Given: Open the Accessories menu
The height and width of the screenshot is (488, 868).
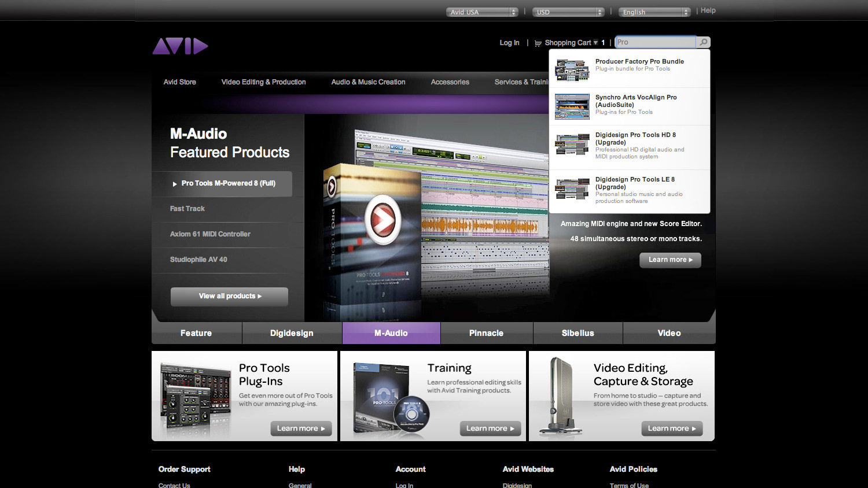Looking at the screenshot, I should pyautogui.click(x=450, y=82).
